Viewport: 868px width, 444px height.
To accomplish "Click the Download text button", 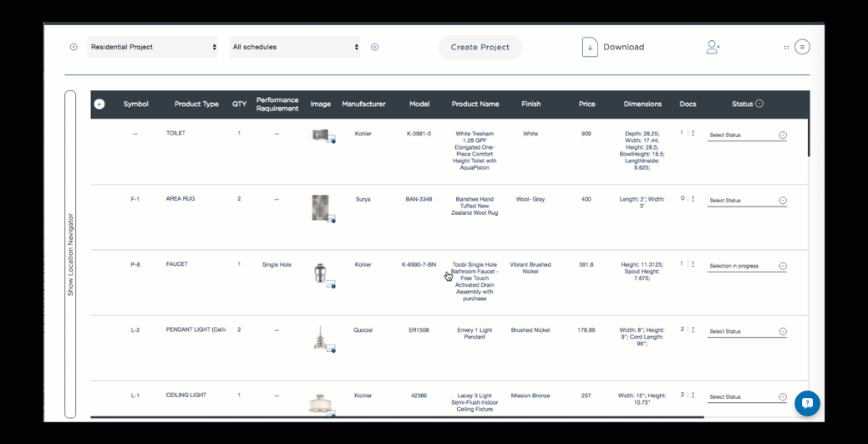I will tap(623, 48).
